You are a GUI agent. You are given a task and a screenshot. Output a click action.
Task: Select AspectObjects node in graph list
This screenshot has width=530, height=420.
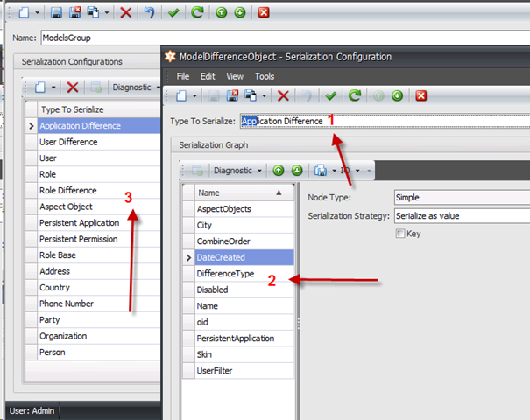point(244,209)
